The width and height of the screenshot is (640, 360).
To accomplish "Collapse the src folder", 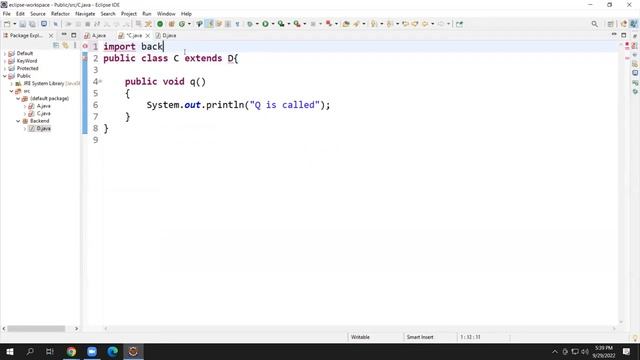I will [11, 91].
